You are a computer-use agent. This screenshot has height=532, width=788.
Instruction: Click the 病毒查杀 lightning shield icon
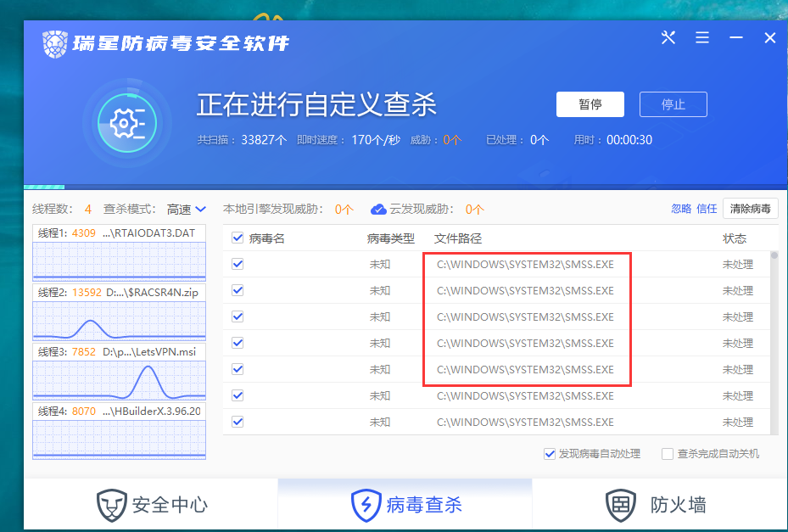366,505
